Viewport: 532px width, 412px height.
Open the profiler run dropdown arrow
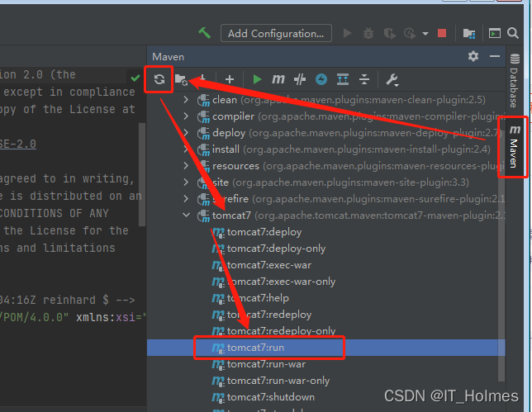(x=425, y=34)
